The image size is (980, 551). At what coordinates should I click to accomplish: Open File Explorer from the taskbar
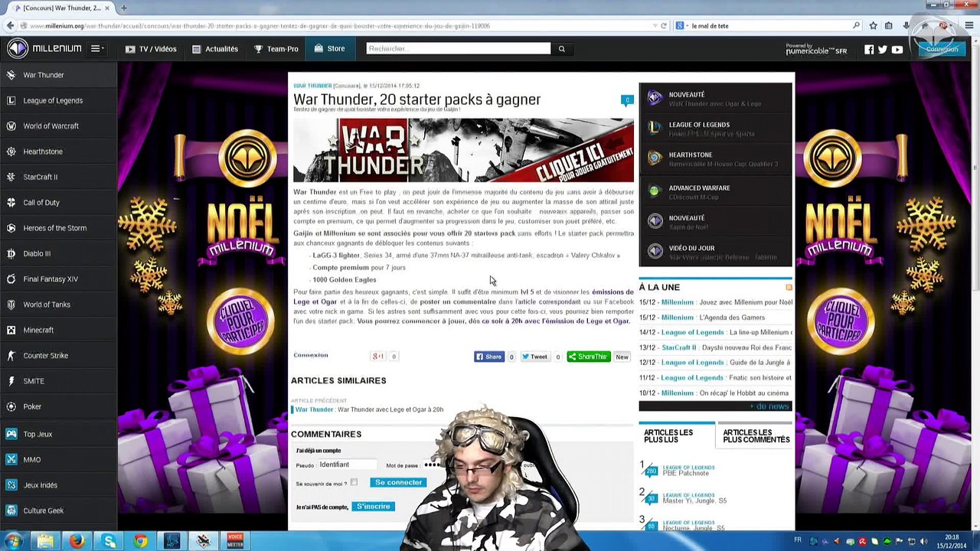pos(45,541)
